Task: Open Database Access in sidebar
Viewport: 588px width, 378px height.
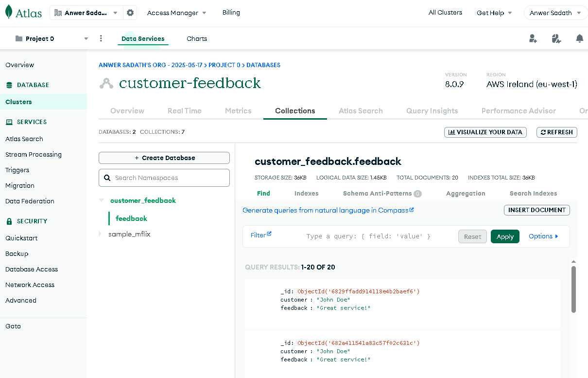Action: pyautogui.click(x=32, y=270)
